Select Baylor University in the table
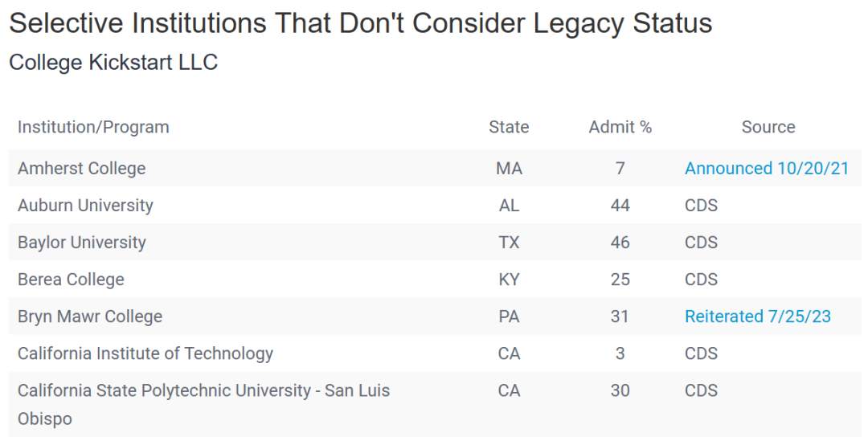 coord(82,243)
